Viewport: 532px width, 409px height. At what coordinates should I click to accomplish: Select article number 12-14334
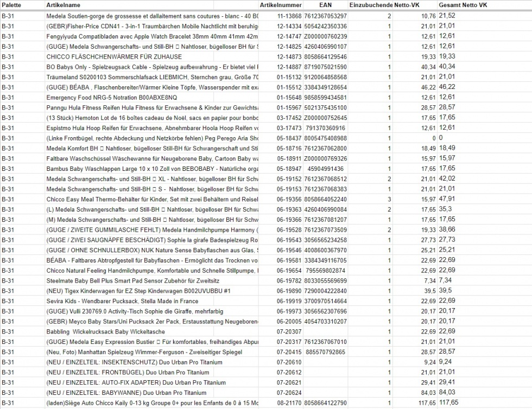tap(289, 26)
